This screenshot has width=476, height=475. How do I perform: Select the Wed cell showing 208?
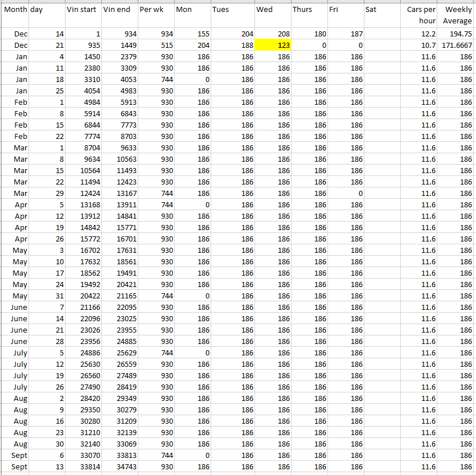(273, 34)
